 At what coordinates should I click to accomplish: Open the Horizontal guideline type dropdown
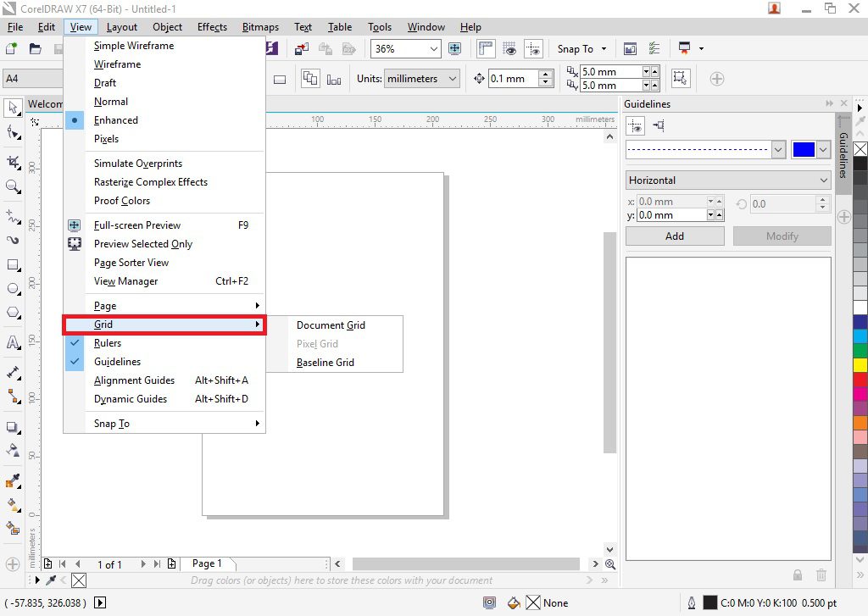728,180
